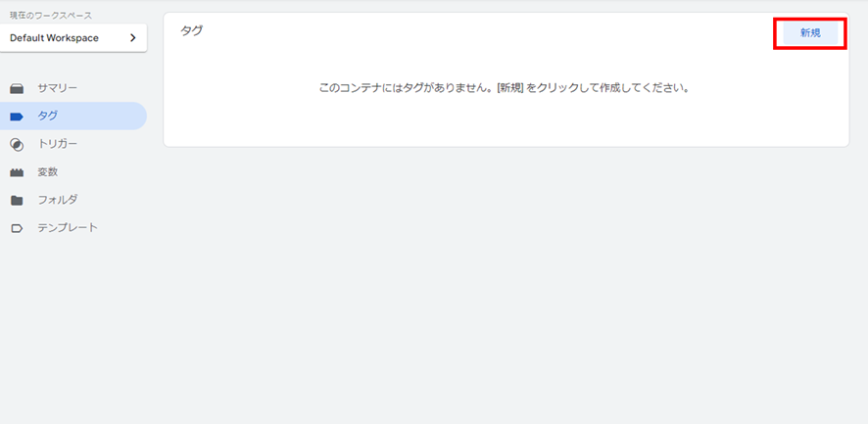Image resolution: width=868 pixels, height=424 pixels.
Task: Click the サマリー briefcase icon in the sidebar
Action: tap(18, 88)
